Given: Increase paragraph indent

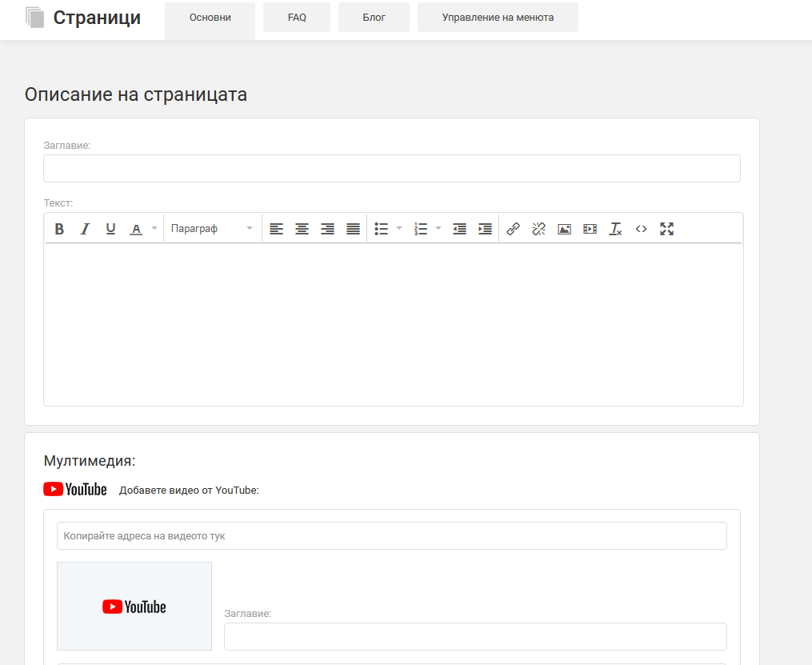Looking at the screenshot, I should 486,229.
